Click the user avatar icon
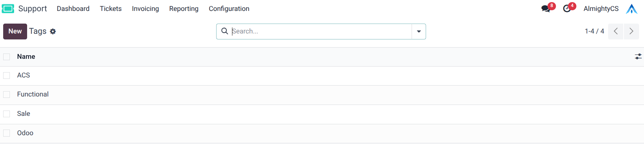Viewport: 644px width, 144px height. [631, 9]
